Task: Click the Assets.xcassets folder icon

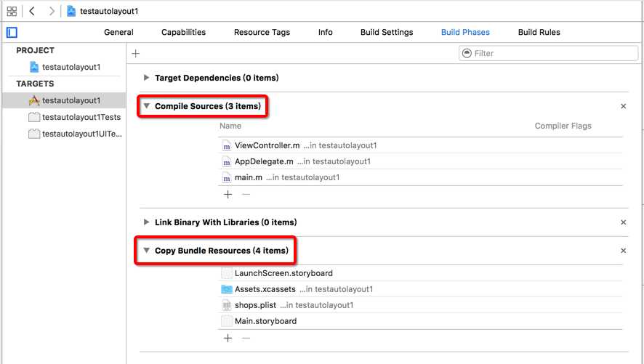Action: [227, 289]
